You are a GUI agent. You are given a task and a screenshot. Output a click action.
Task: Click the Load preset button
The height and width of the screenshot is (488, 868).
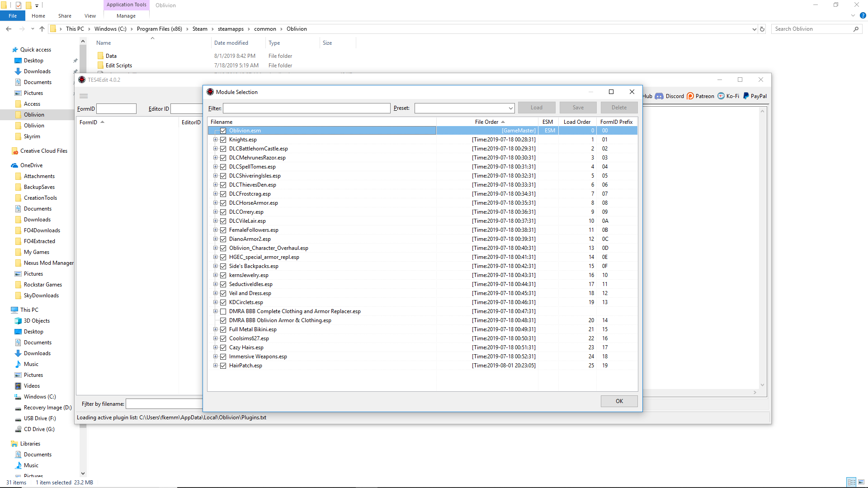point(536,108)
